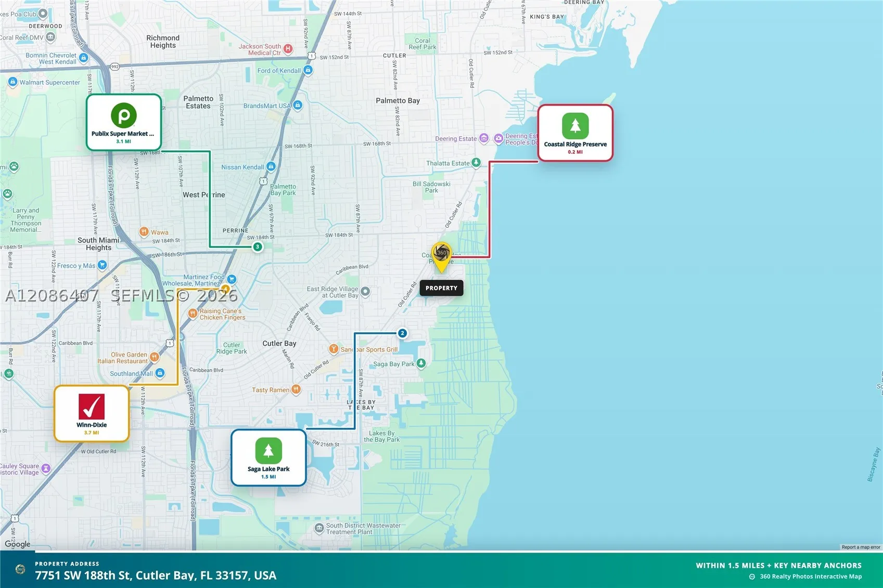Click the Tasty Ramen restaurant pin
This screenshot has height=588, width=883.
coord(296,389)
